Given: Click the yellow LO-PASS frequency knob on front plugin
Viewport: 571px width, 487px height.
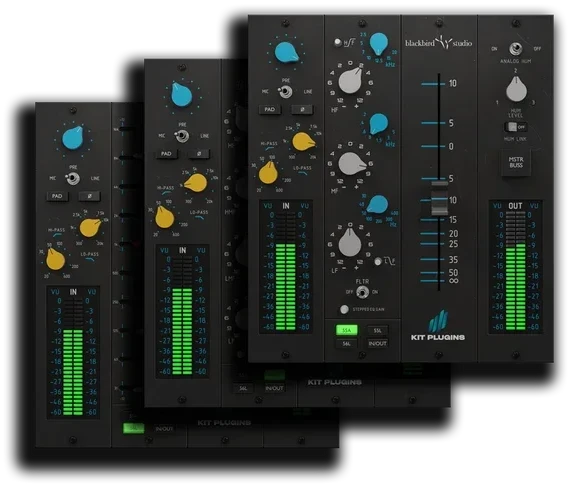Looking at the screenshot, I should 303,142.
